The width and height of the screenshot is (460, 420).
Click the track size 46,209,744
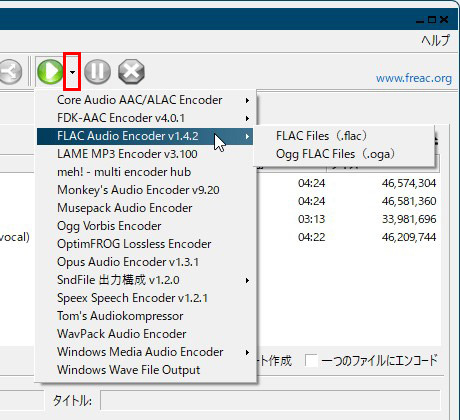pos(409,237)
